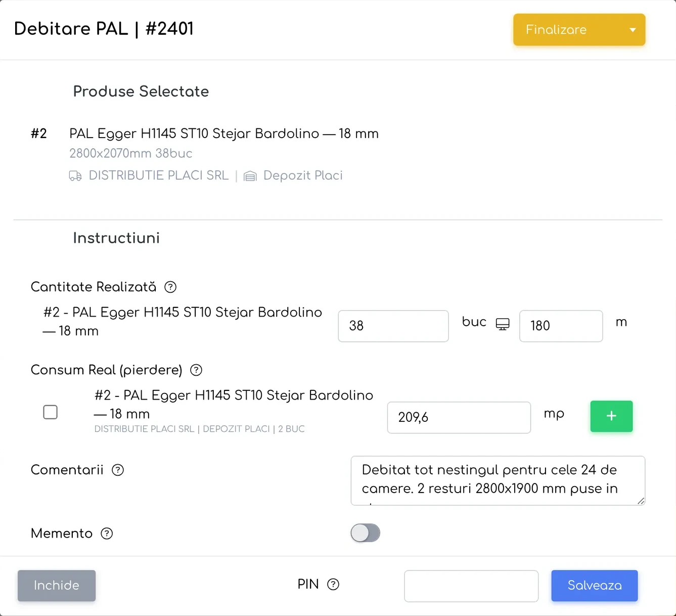The width and height of the screenshot is (676, 616).
Task: Click the meters field showing 180
Action: [x=561, y=326]
